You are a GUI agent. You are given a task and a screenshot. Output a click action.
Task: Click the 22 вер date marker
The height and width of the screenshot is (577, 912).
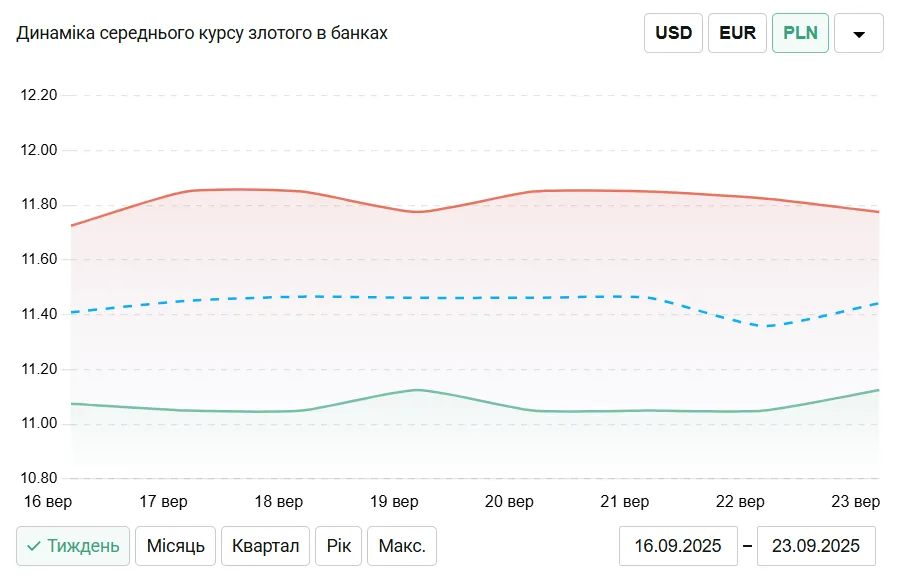pyautogui.click(x=740, y=501)
